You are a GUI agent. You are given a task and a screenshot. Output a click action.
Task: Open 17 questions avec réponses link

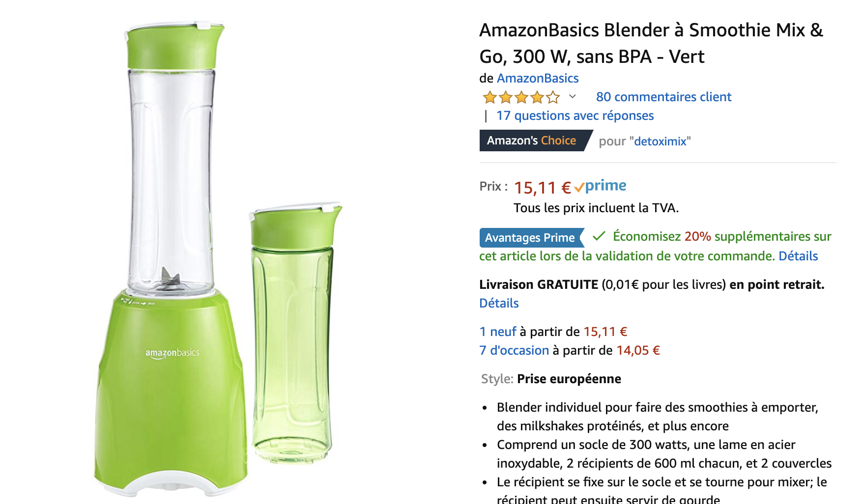tap(575, 115)
